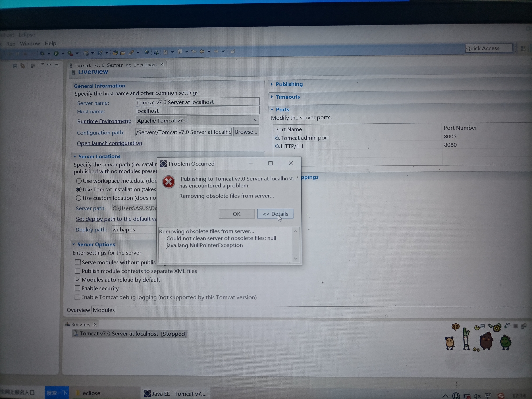Click the Run External Tools icon
Viewport: 532px width, 399px height.
pyautogui.click(x=70, y=53)
